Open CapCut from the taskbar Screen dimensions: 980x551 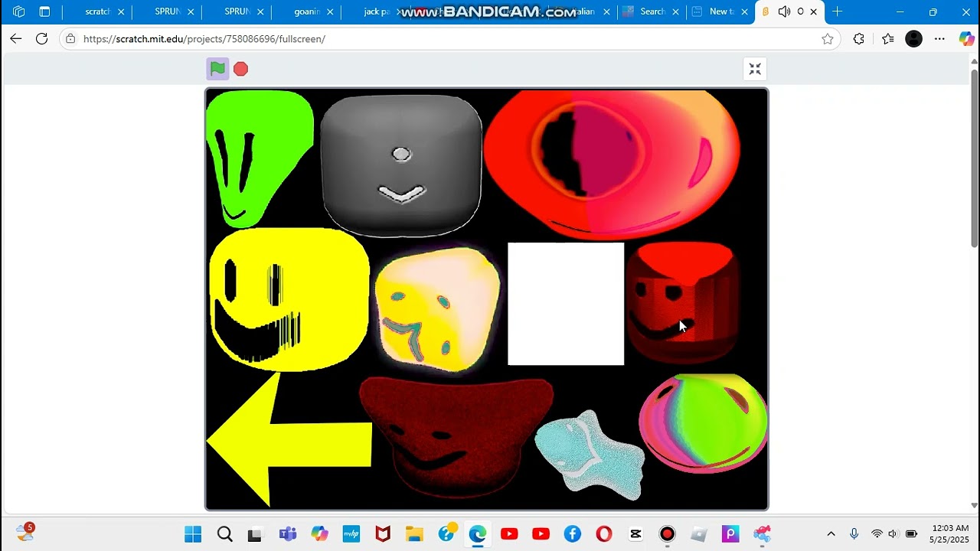[x=635, y=534]
